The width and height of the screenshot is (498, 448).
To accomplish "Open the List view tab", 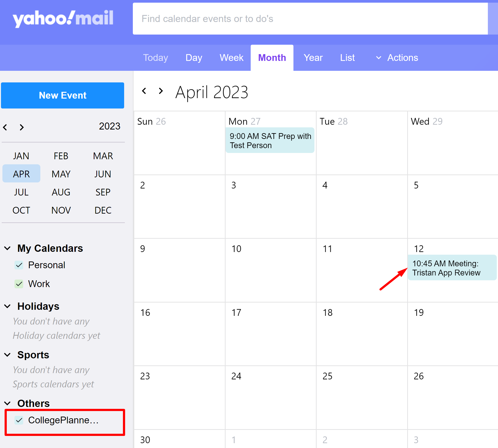I will pyautogui.click(x=347, y=58).
